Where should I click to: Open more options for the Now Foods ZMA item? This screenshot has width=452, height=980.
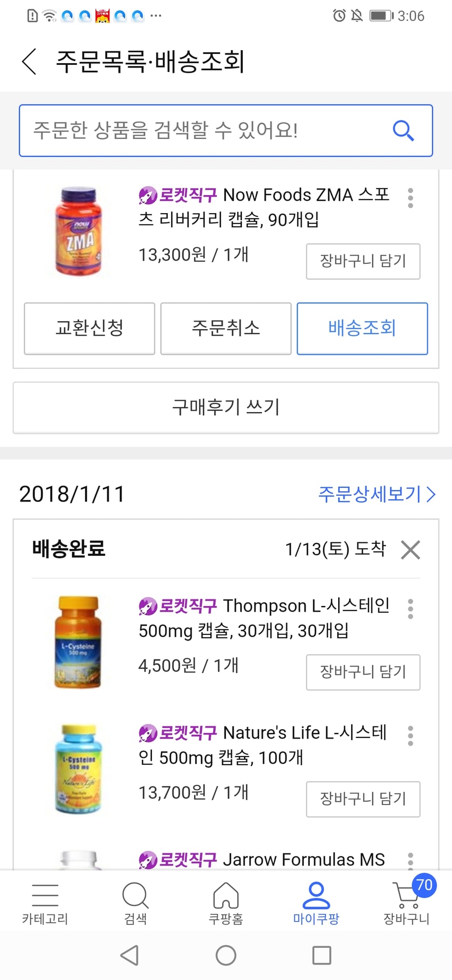pos(410,198)
